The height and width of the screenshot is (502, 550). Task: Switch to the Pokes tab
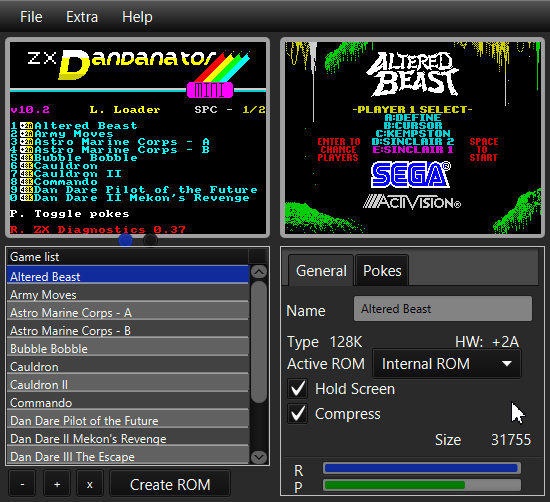382,270
